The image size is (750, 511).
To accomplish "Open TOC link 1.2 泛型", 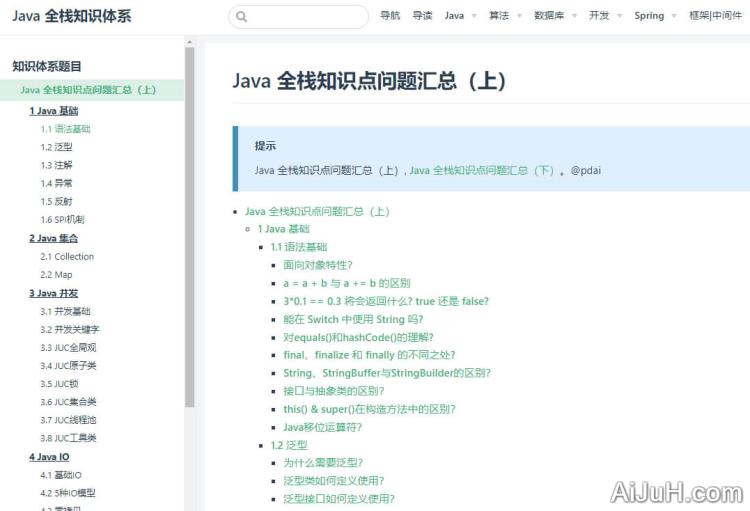I will [289, 445].
